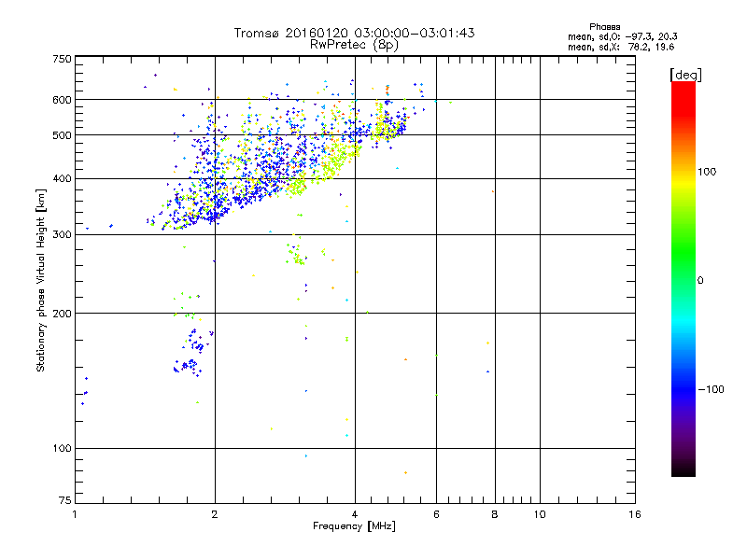Click the black bottom of the phase colorbar
The image size is (747, 560).
(x=684, y=470)
